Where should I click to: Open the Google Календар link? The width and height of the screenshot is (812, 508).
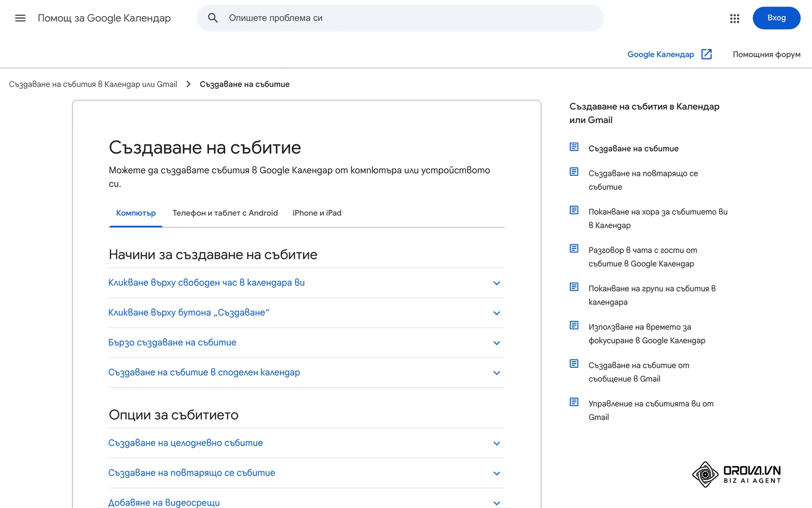click(x=661, y=54)
